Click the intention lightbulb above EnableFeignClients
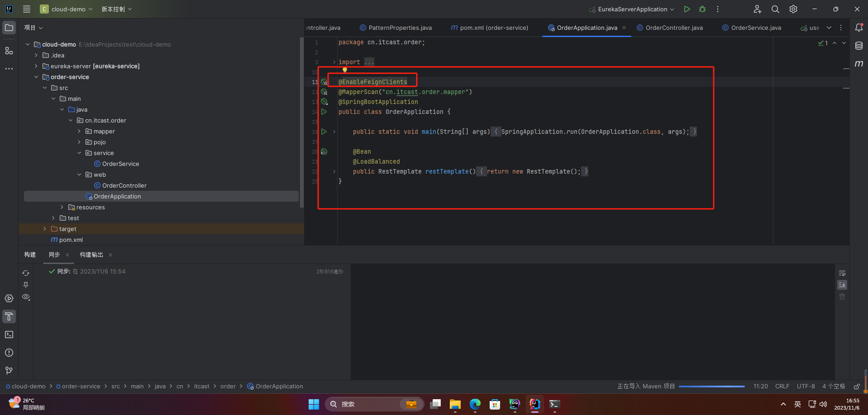Viewport: 868px width, 415px height. pyautogui.click(x=345, y=70)
